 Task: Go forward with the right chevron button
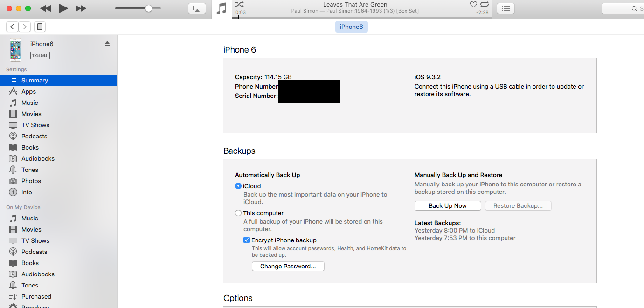pos(25,27)
